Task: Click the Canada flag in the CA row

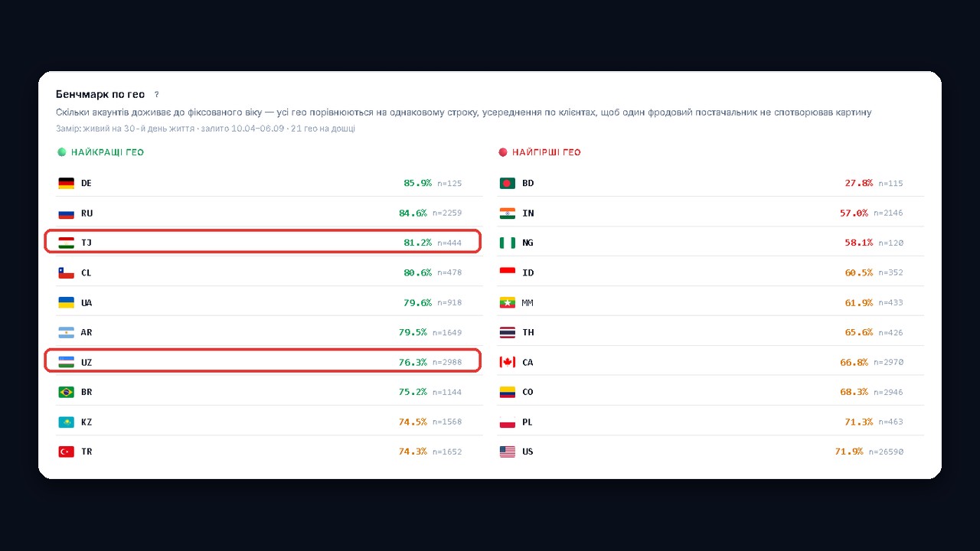Action: [x=507, y=362]
